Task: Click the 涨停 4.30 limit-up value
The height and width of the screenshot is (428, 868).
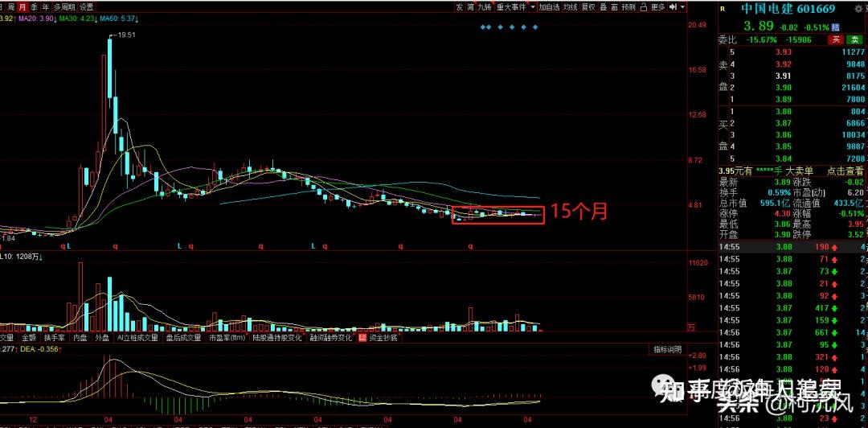Action: [784, 213]
